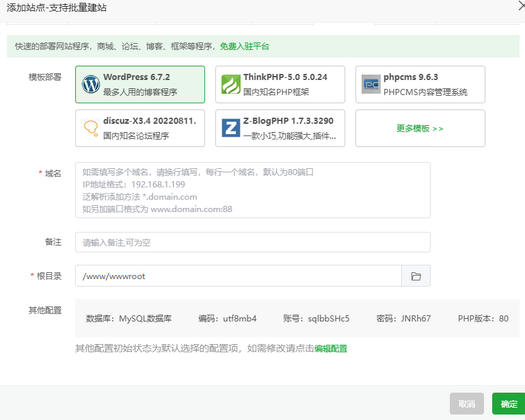Viewport: 525px width, 420px height.
Task: Click the 编辑配置 link
Action: point(331,349)
